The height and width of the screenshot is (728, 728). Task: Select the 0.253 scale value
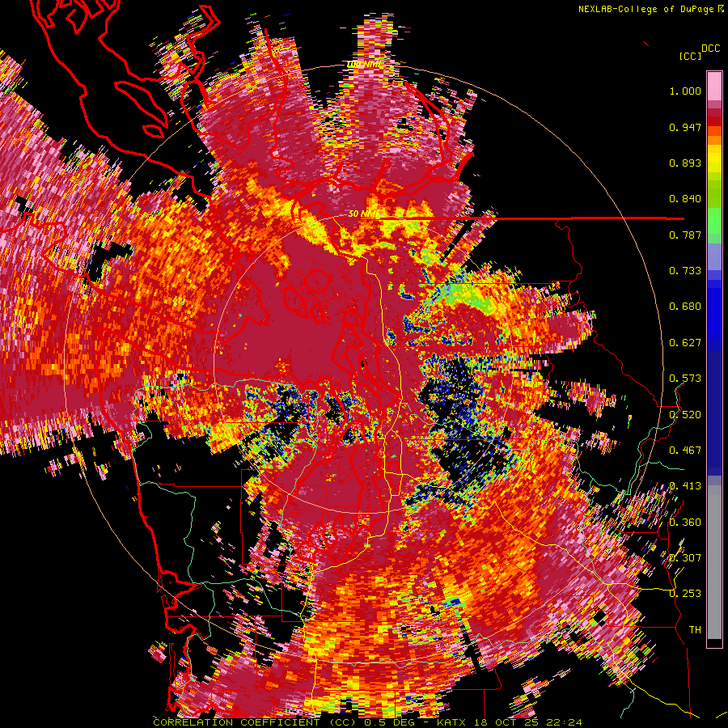tap(685, 594)
